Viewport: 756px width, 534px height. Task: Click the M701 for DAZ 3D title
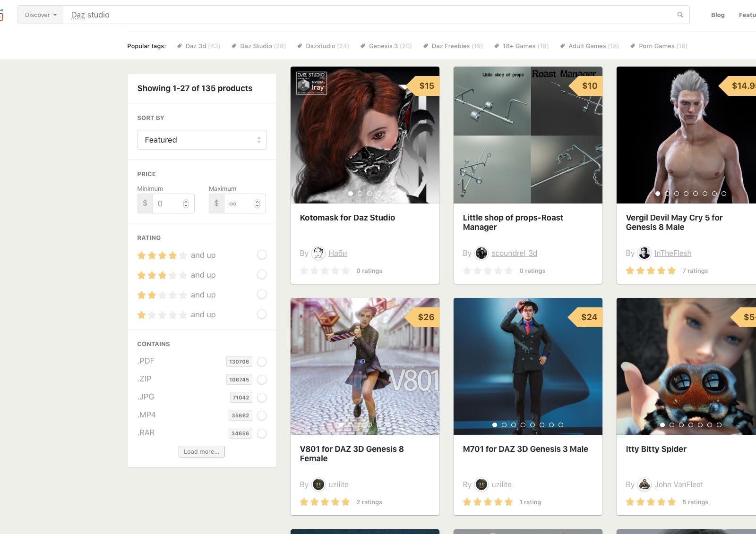pos(525,449)
